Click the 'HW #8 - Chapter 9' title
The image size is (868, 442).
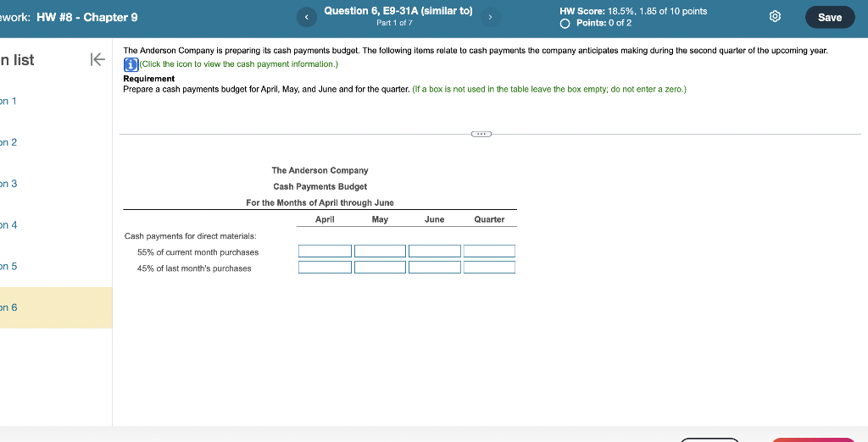pos(87,17)
